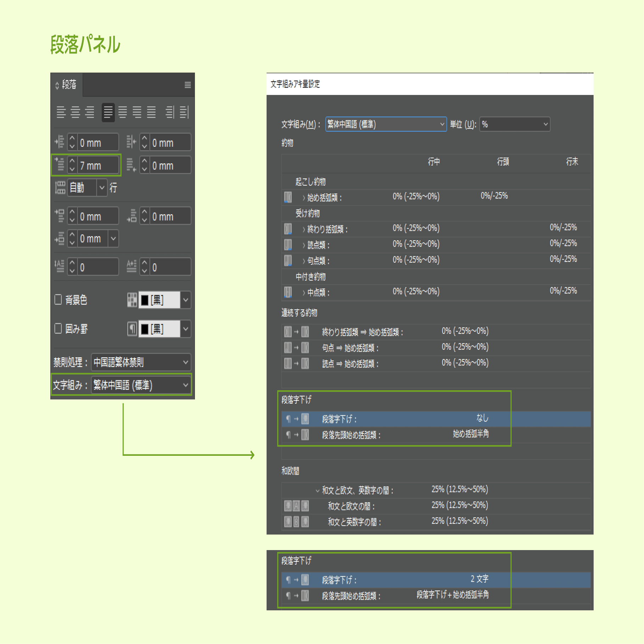Click the stepper on space before field

[x=72, y=217]
